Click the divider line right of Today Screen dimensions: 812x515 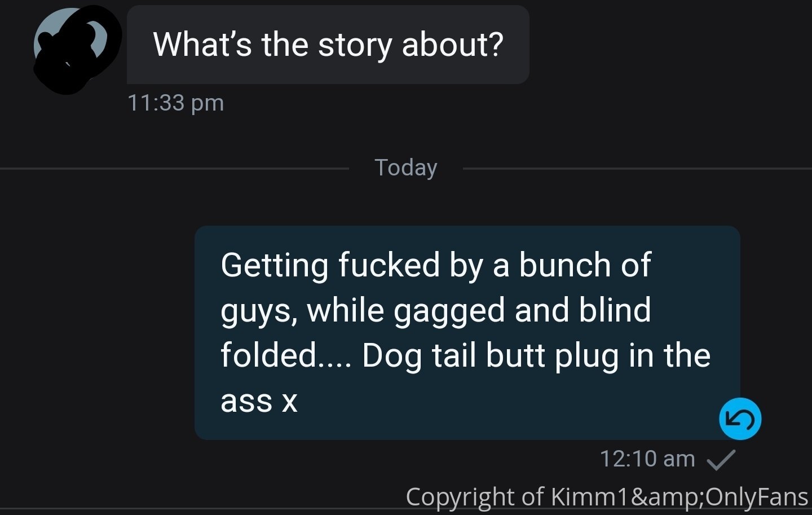[637, 168]
